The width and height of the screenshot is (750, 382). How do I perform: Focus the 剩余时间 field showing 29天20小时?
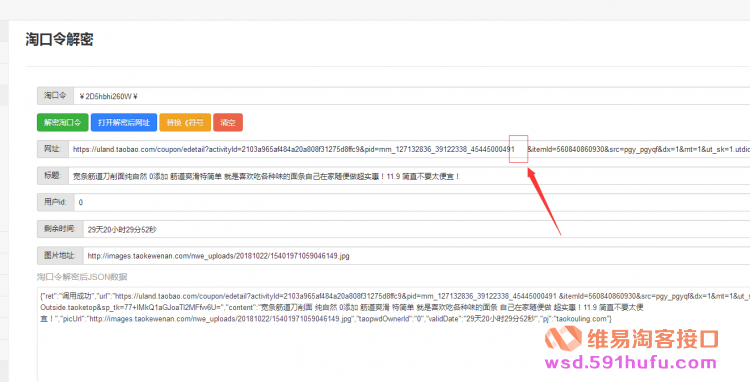tap(417, 229)
